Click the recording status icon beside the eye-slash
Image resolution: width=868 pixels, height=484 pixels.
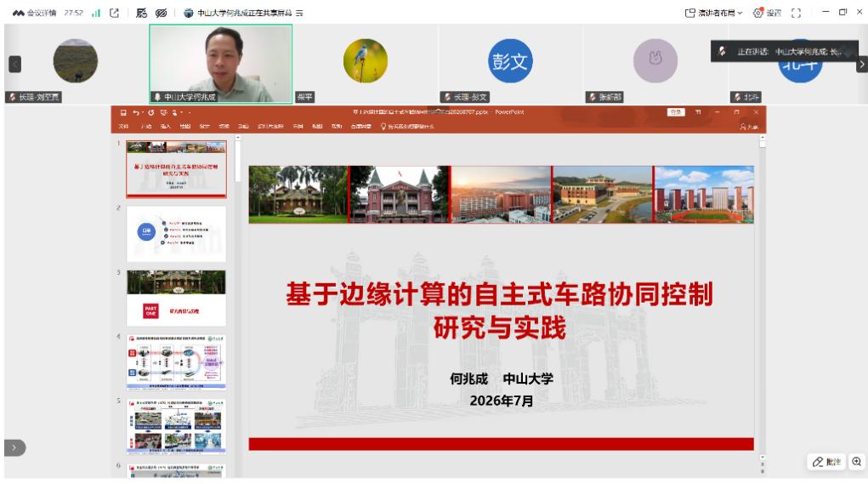[x=142, y=13]
